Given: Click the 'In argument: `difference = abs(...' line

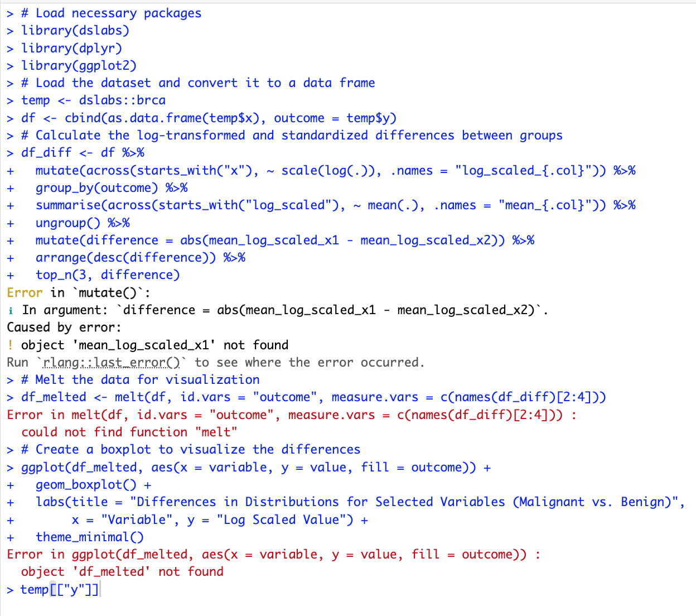Looking at the screenshot, I should (x=285, y=310).
